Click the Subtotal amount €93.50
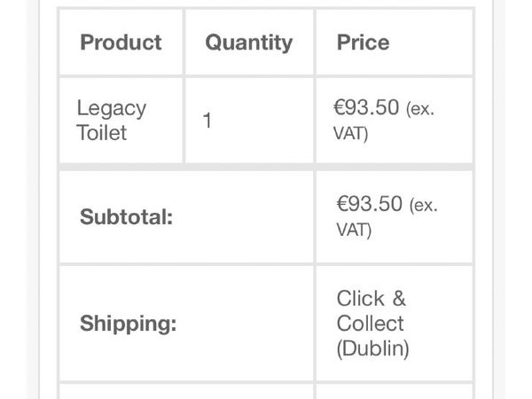532x399 pixels. (369, 204)
